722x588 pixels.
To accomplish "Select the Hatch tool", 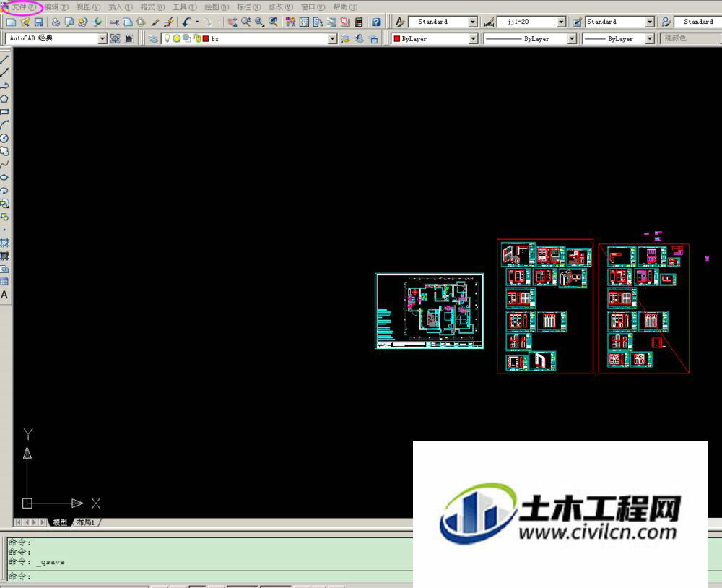I will (4, 243).
